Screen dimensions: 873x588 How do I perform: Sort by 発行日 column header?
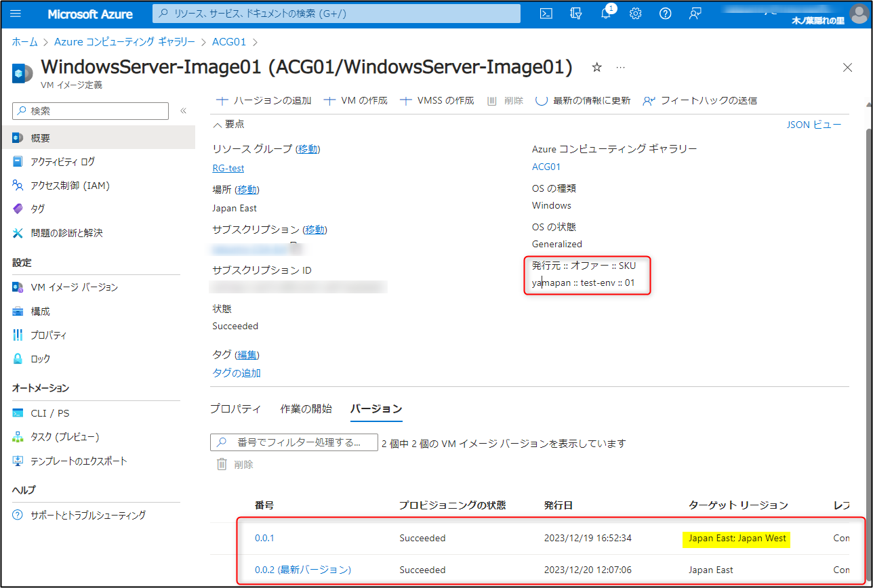(x=559, y=505)
